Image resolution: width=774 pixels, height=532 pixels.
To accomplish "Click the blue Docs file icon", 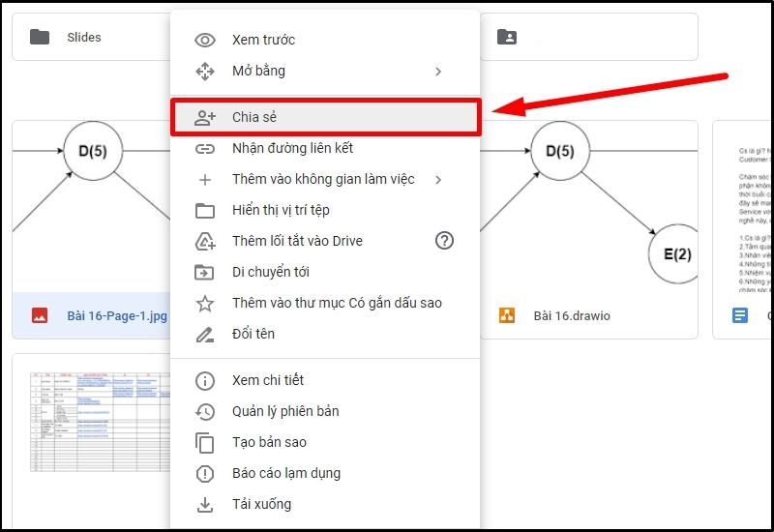I will (x=740, y=315).
